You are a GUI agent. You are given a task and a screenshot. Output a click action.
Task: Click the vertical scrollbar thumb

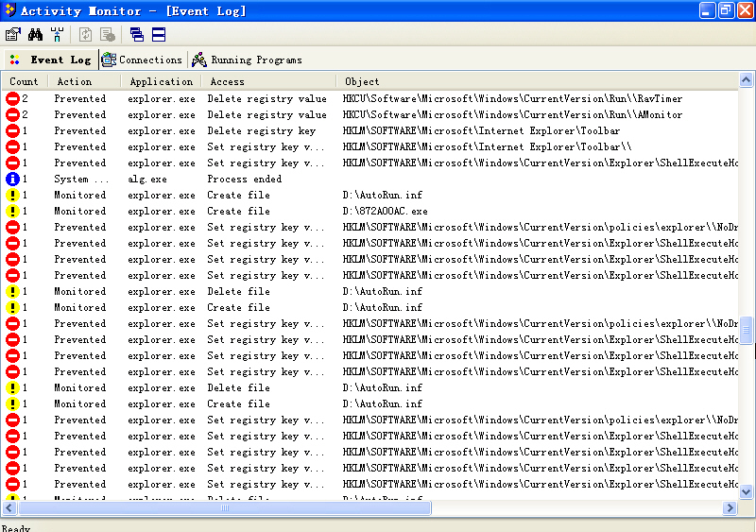(746, 330)
